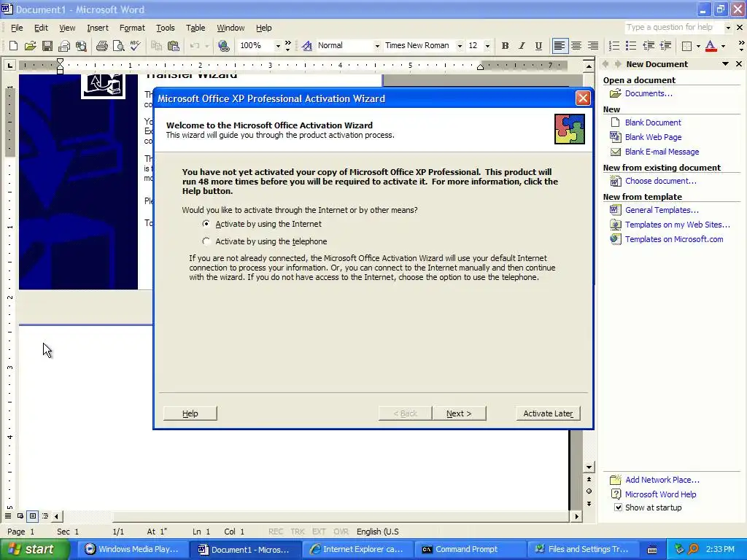Click the tab alignment selector on the ruler
This screenshot has width=747, height=560.
point(9,65)
